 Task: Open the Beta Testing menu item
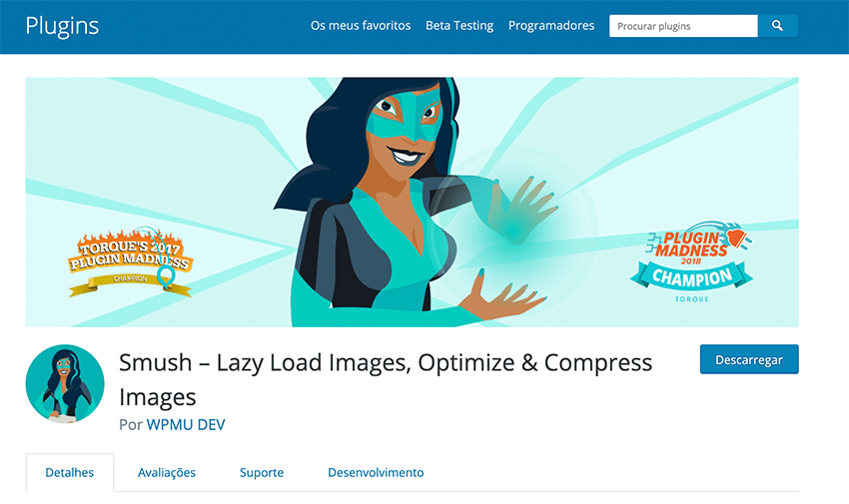[459, 25]
